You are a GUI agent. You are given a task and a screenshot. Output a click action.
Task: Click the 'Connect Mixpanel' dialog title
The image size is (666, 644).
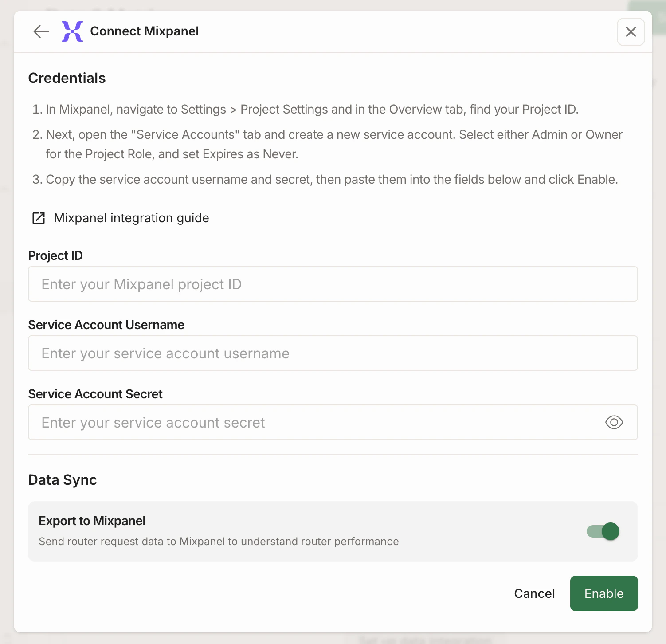tap(145, 31)
